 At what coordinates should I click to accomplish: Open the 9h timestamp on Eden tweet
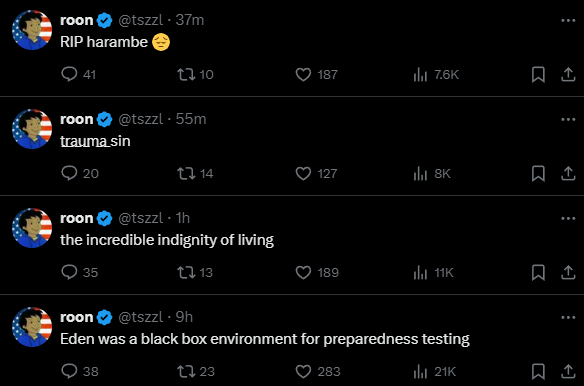pyautogui.click(x=184, y=317)
